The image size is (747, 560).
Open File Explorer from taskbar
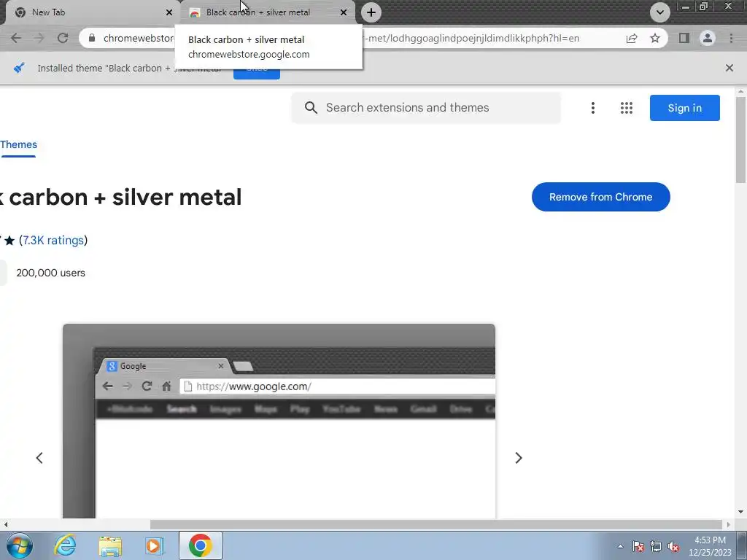pyautogui.click(x=109, y=545)
